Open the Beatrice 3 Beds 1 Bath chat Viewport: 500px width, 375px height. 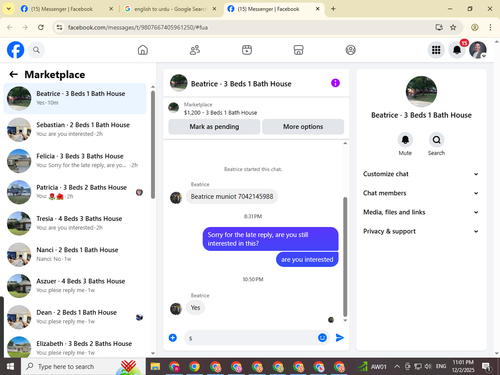point(75,98)
